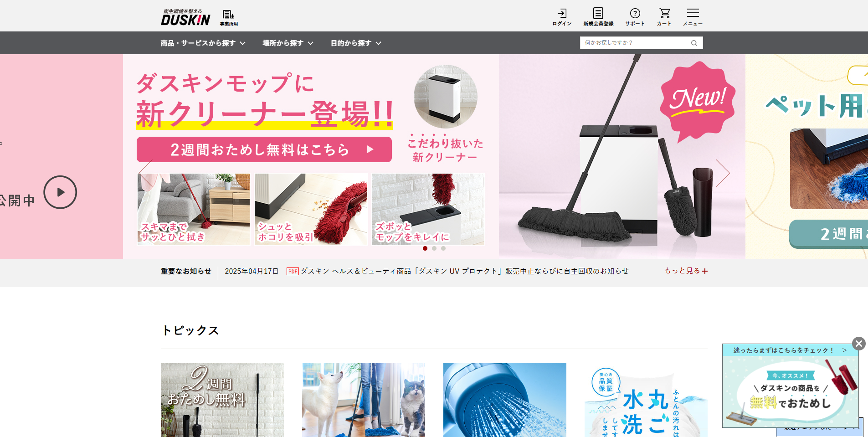
Task: Click the こだわり抜いた新クリーナー round image
Action: (x=445, y=97)
